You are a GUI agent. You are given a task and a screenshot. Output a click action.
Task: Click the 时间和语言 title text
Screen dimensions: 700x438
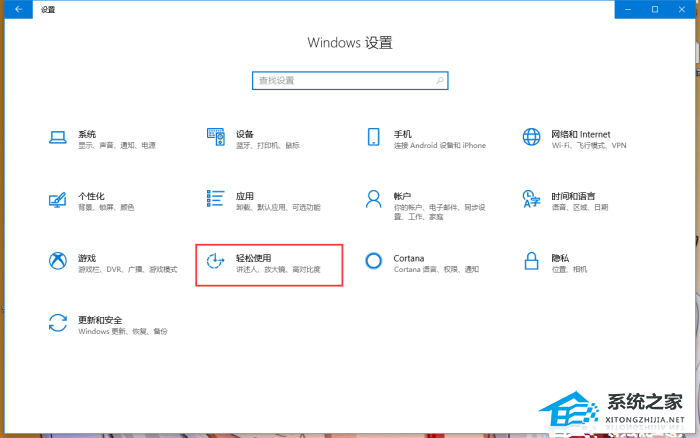573,196
